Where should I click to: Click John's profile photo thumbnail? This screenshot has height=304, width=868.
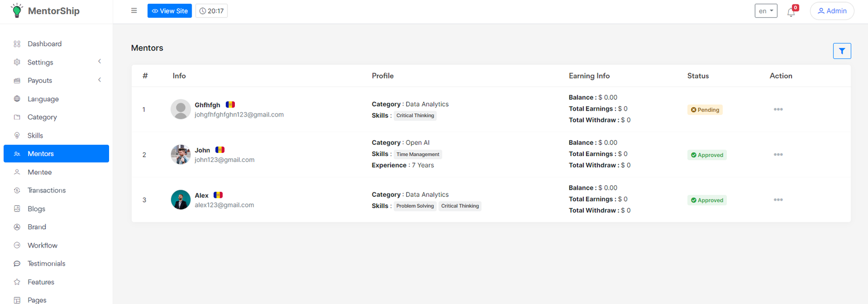coord(181,154)
